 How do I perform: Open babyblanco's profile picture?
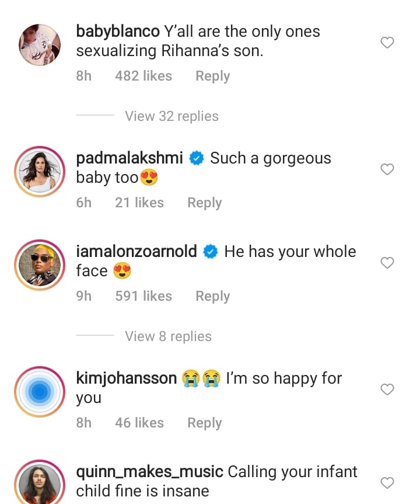click(x=40, y=45)
